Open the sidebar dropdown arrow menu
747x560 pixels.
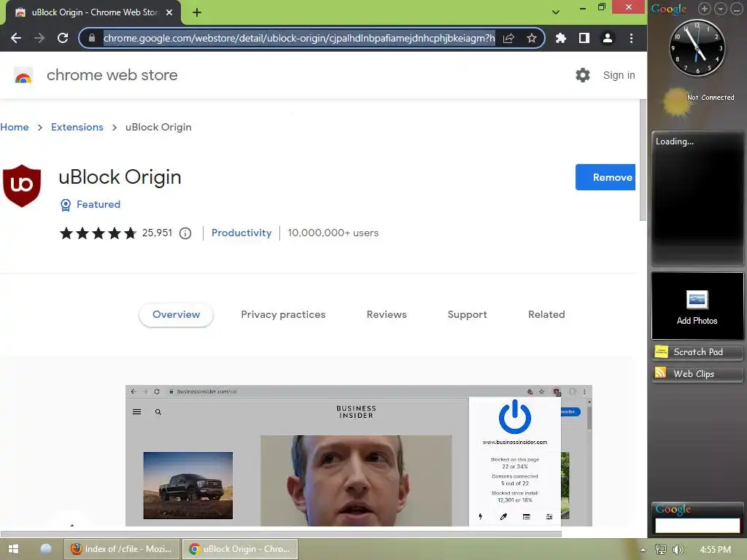[x=720, y=9]
